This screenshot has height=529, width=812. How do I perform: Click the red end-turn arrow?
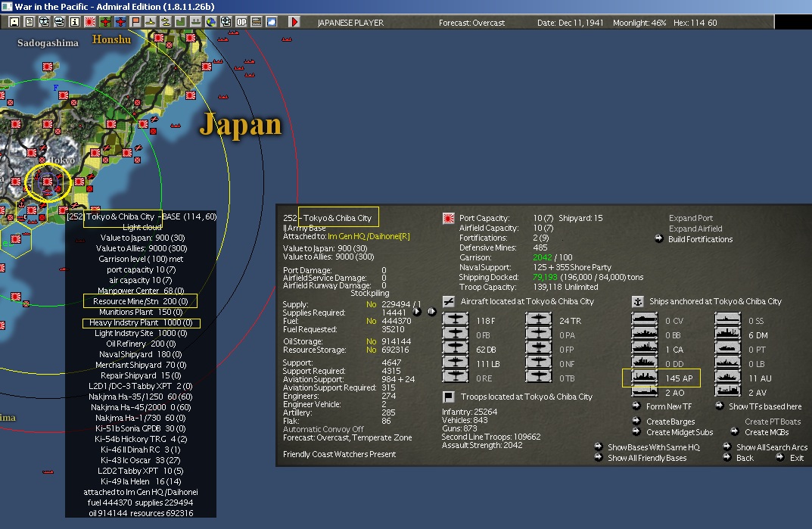[294, 22]
